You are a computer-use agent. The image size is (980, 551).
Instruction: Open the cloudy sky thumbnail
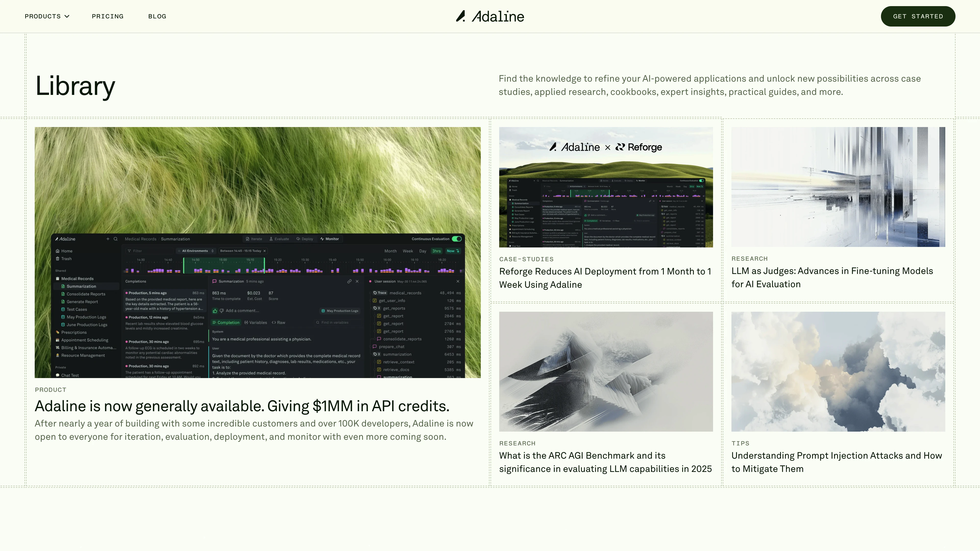coord(838,371)
